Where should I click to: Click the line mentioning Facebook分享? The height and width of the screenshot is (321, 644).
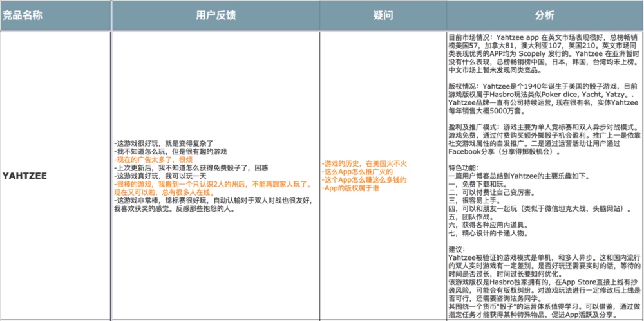505,152
